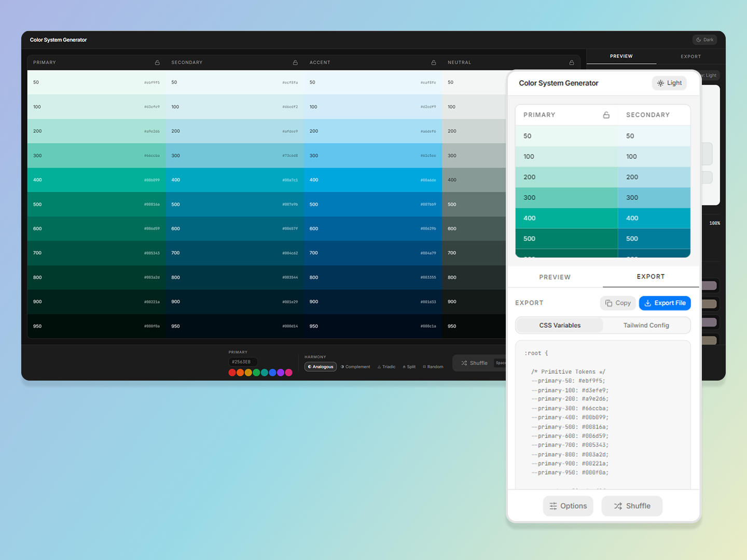Pick the orange preset color dot
This screenshot has height=560, width=747.
[240, 373]
